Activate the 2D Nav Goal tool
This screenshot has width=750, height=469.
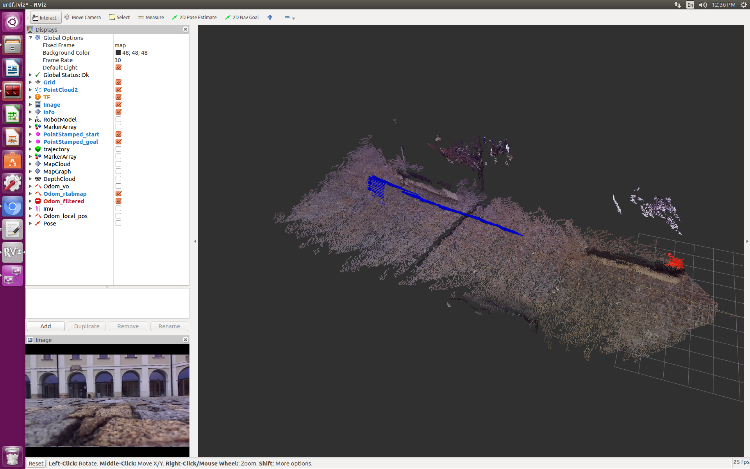click(x=240, y=17)
